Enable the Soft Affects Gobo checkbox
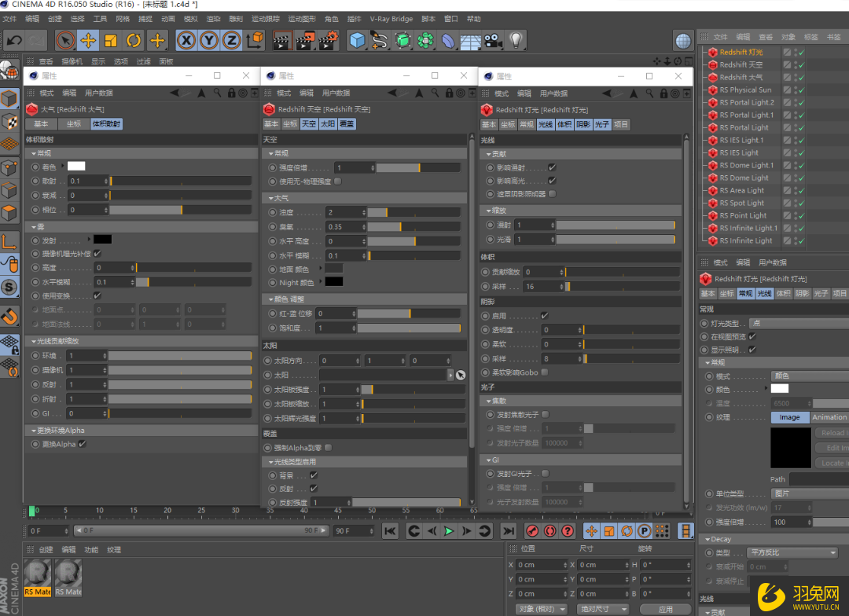This screenshot has width=849, height=616. tap(545, 372)
